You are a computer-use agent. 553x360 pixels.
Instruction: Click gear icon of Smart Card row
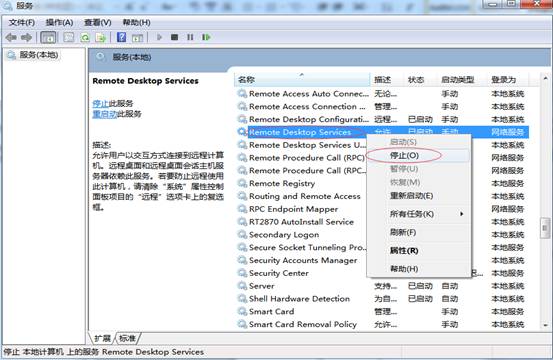242,311
